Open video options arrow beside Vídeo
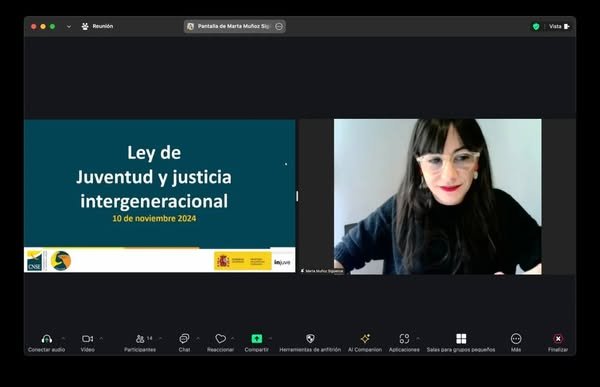Image resolution: width=600 pixels, height=387 pixels. click(101, 338)
